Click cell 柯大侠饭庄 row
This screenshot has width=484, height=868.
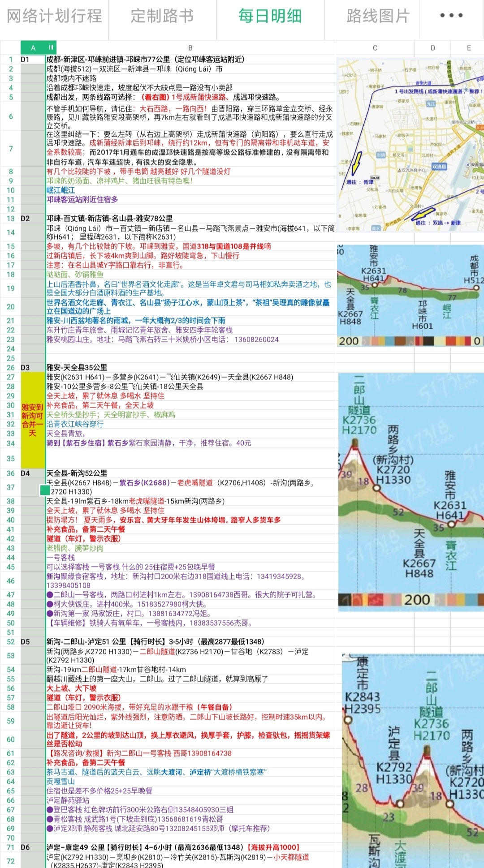pyautogui.click(x=190, y=604)
